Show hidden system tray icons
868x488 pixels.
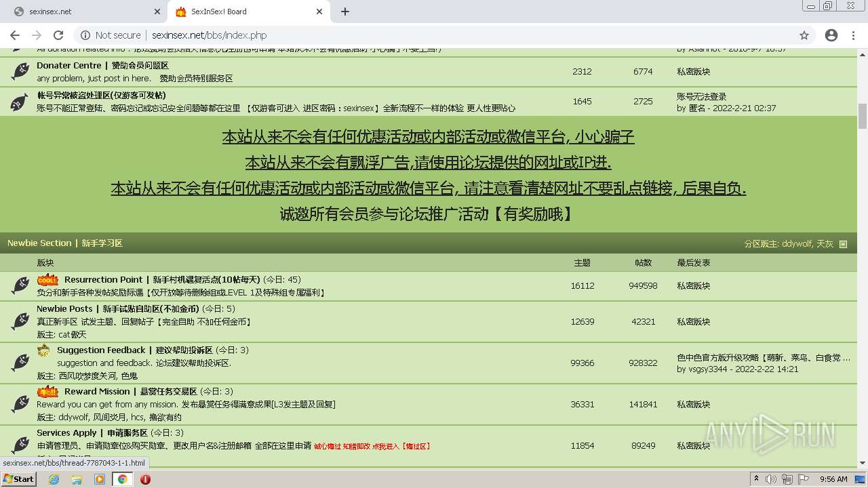click(756, 479)
